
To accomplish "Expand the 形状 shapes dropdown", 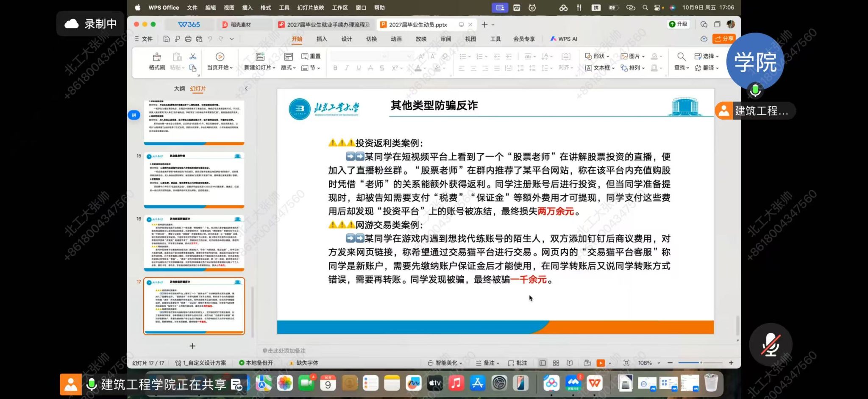I will pos(597,56).
